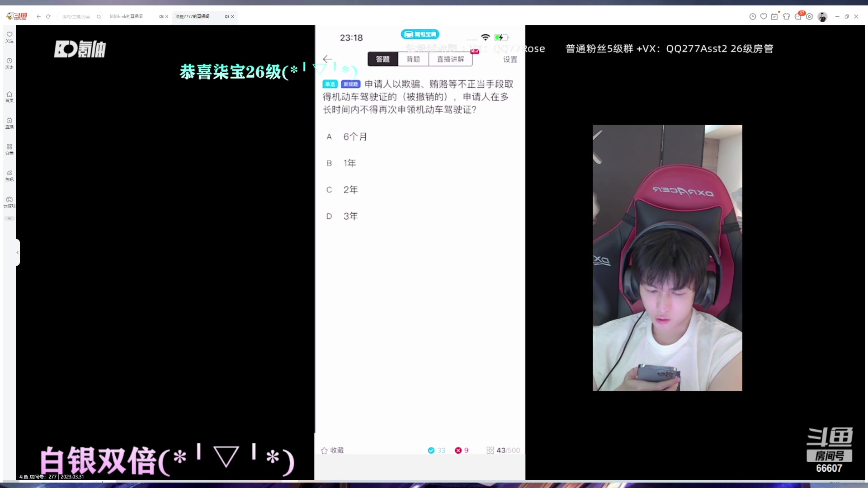Go back arrow in quiz app

pyautogui.click(x=327, y=59)
